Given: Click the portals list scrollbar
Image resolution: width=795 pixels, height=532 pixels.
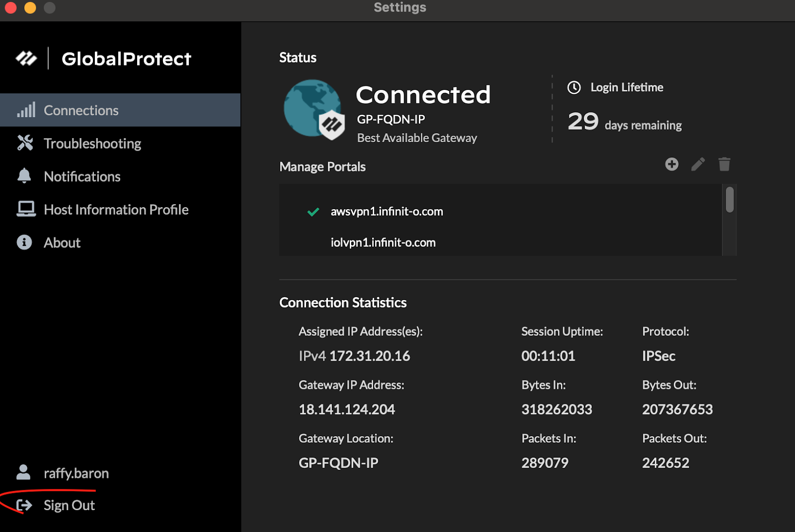Looking at the screenshot, I should click(x=729, y=199).
